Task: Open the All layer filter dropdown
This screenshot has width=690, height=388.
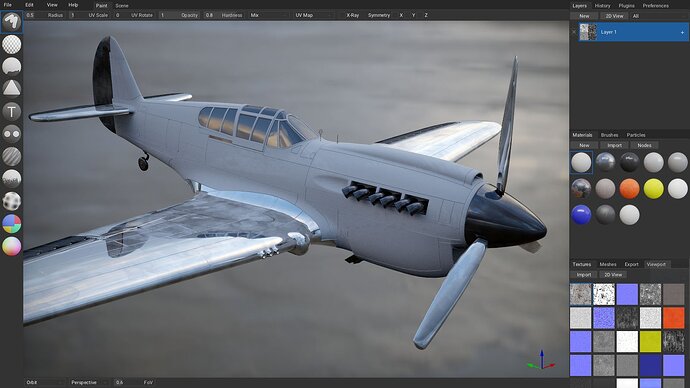Action: coord(658,16)
